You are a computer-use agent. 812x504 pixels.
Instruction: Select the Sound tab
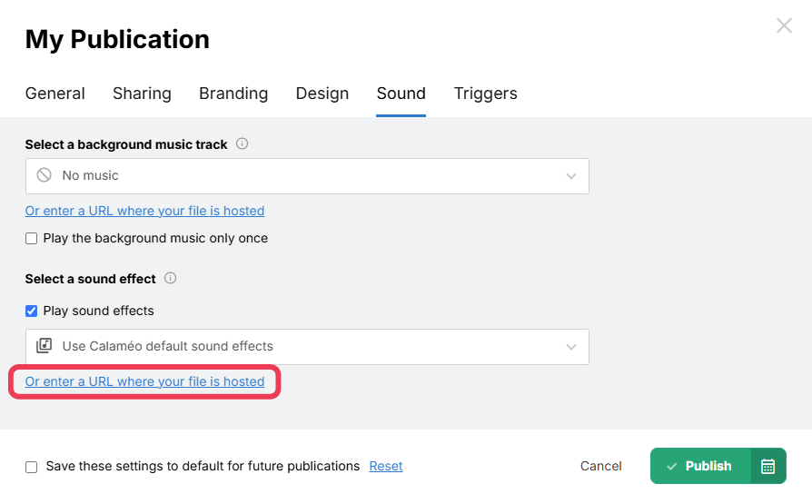(x=401, y=94)
